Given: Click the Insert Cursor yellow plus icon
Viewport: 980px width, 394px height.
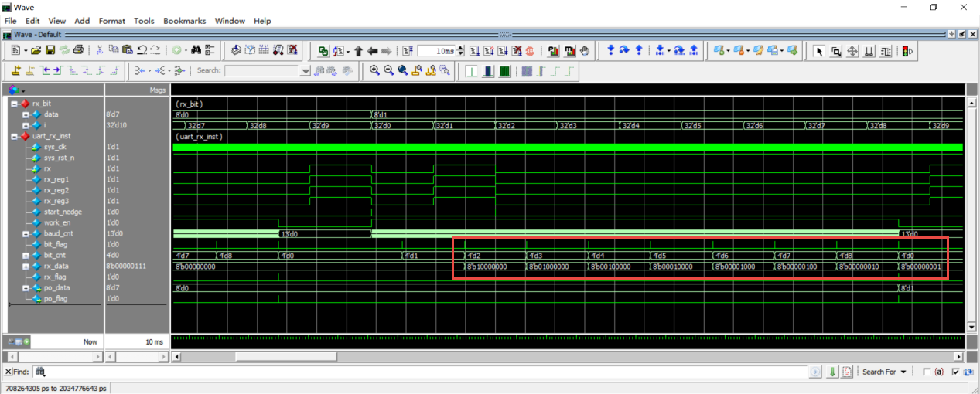Looking at the screenshot, I should tap(16, 71).
